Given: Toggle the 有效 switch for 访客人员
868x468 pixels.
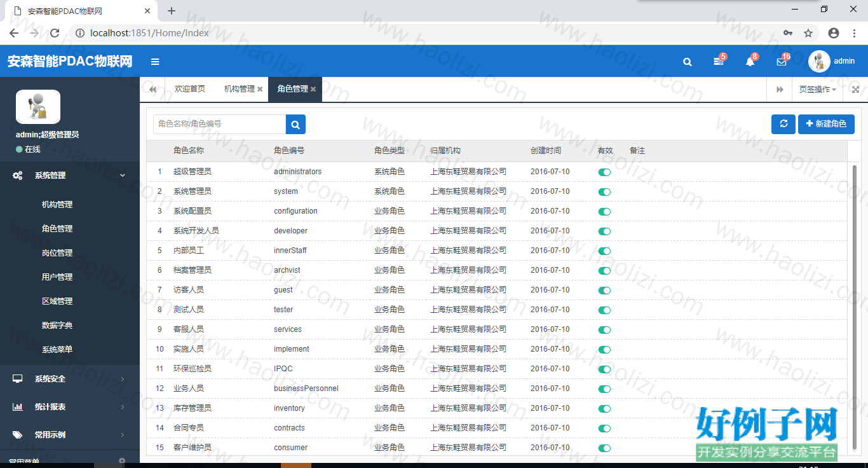Looking at the screenshot, I should click(x=604, y=291).
